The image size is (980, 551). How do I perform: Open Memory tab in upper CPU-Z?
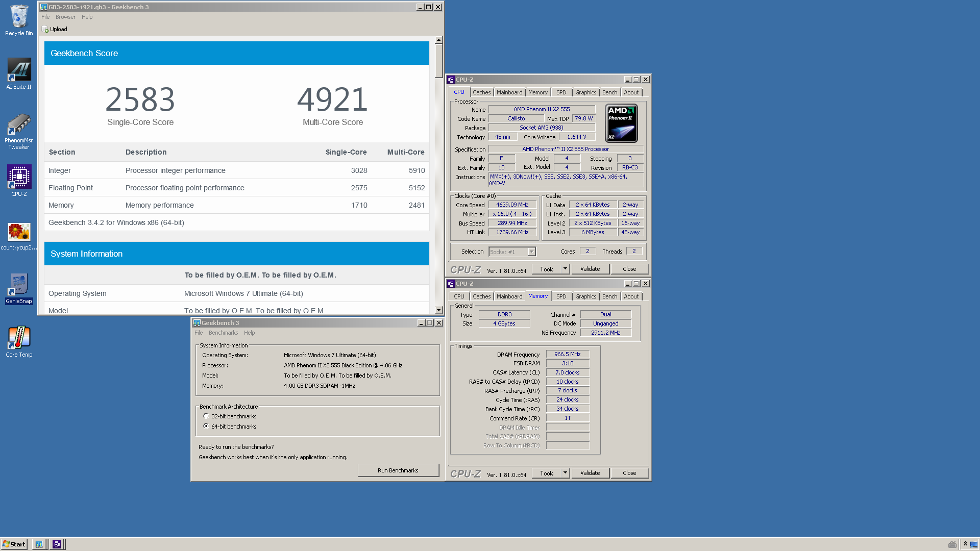pos(537,92)
